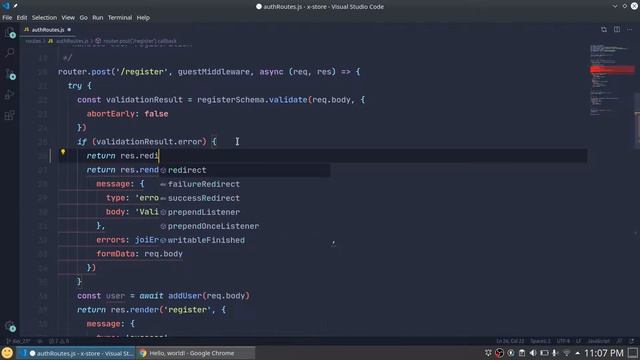Open the Go menu

[x=83, y=18]
